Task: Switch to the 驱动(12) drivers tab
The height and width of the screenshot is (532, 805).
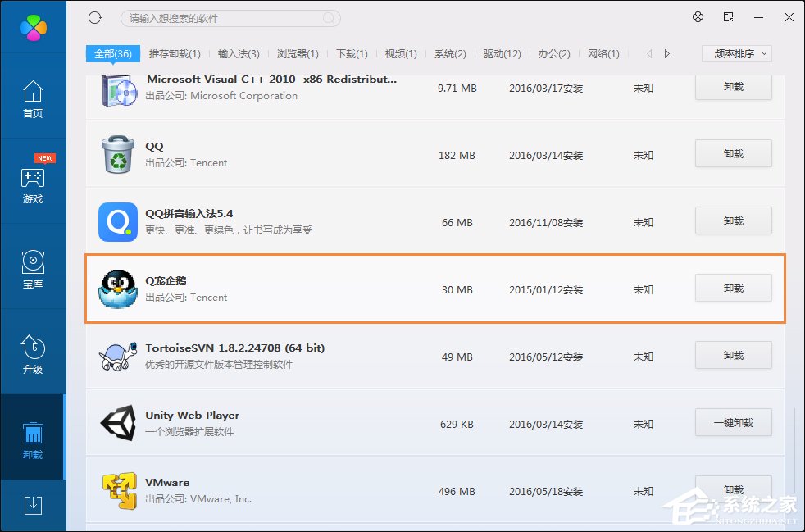Action: coord(502,54)
